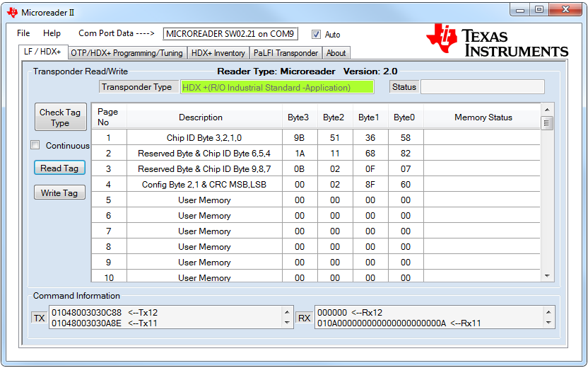Click Byte0 value 07 in page 3
The image size is (588, 368).
406,169
